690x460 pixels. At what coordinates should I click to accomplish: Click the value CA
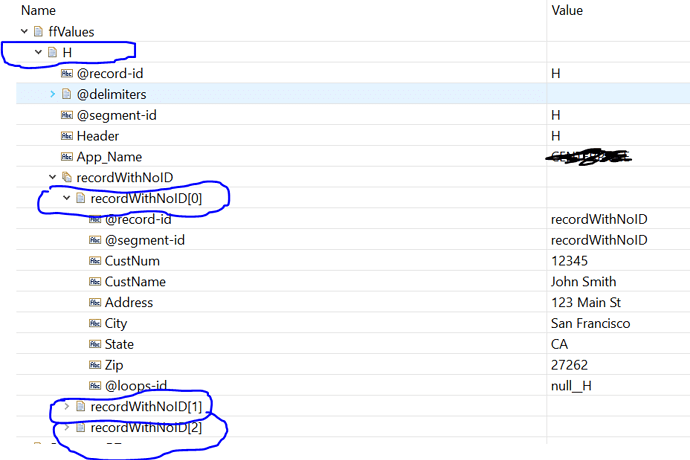[559, 344]
